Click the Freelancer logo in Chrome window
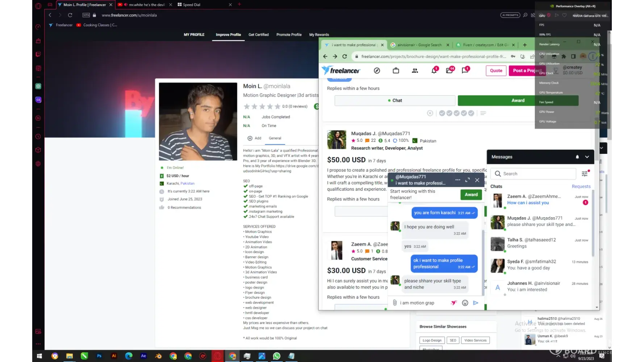 pyautogui.click(x=341, y=70)
